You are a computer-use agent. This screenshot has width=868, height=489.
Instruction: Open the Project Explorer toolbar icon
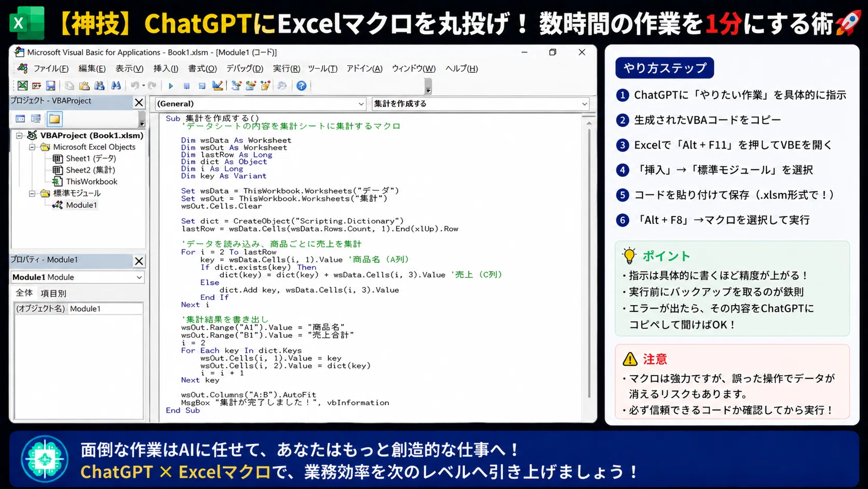click(236, 86)
